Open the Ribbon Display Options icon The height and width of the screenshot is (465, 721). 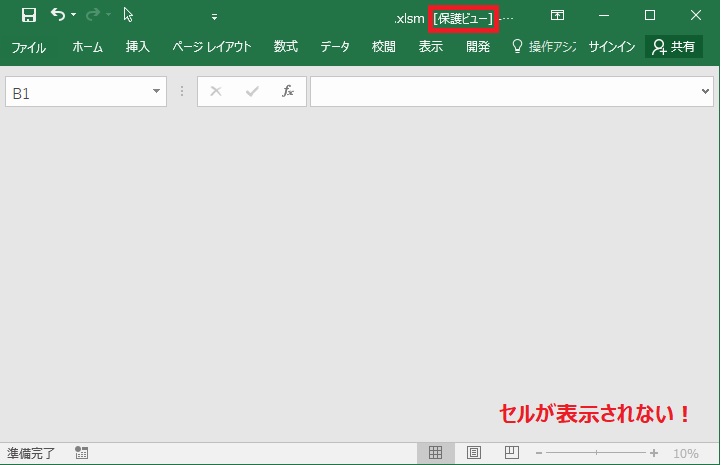pyautogui.click(x=557, y=15)
